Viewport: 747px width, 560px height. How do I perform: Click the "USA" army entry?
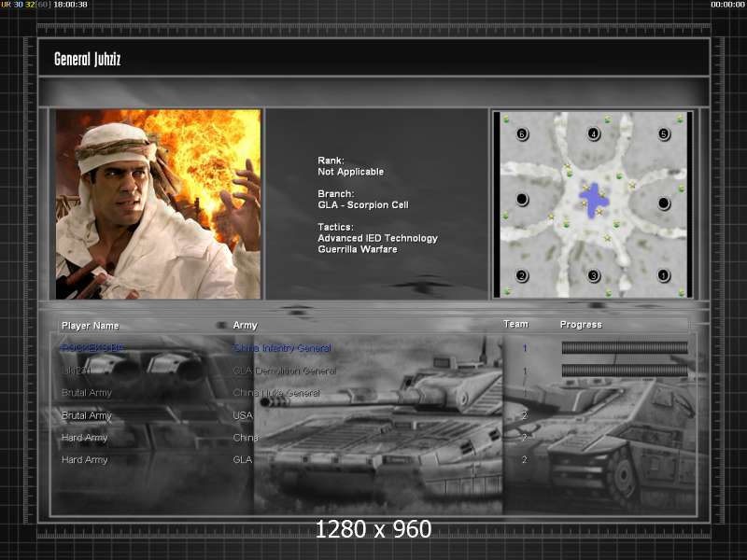click(x=243, y=415)
